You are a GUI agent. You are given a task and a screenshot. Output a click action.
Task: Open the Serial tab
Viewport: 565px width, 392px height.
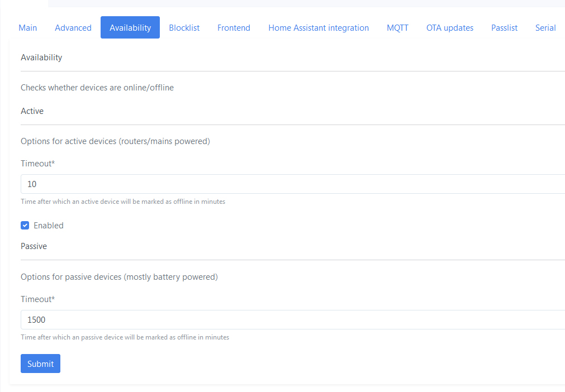[545, 28]
